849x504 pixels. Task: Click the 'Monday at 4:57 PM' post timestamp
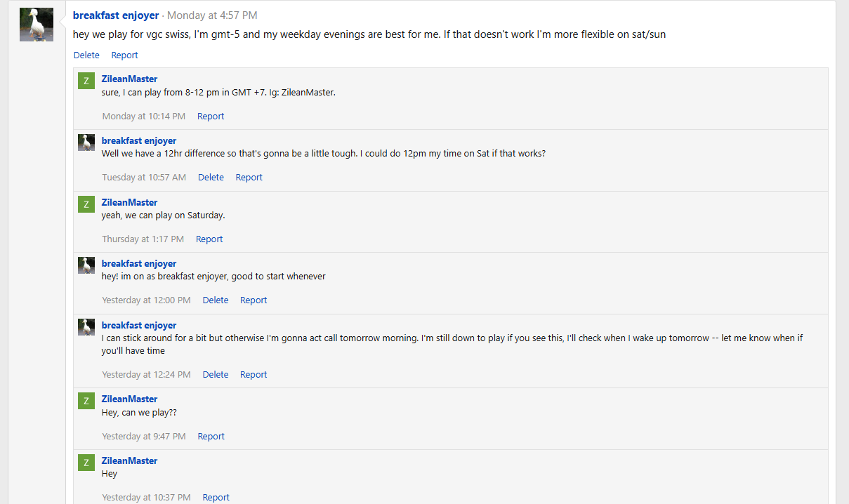pyautogui.click(x=212, y=15)
